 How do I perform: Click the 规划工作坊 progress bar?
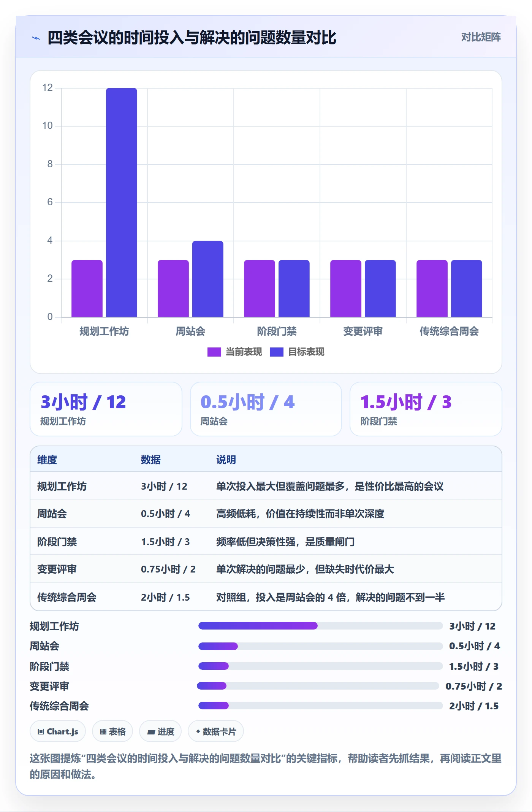coord(321,626)
